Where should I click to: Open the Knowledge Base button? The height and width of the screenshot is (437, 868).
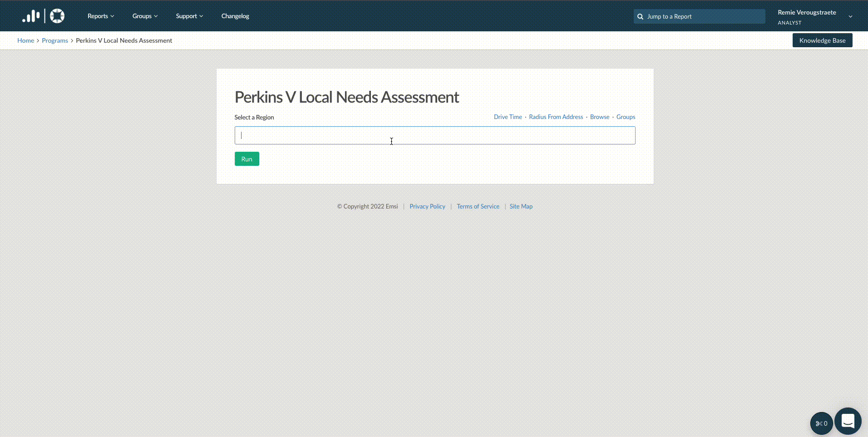point(822,40)
